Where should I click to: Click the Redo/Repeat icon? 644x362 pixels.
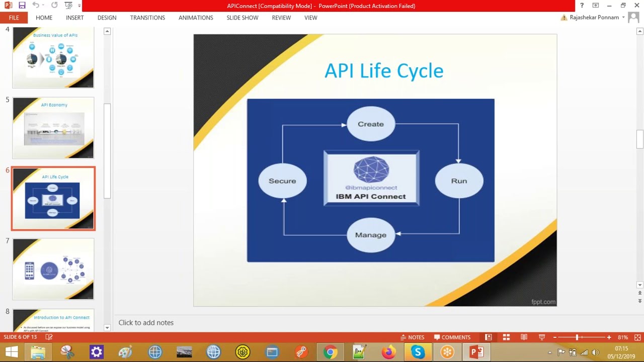coord(54,6)
